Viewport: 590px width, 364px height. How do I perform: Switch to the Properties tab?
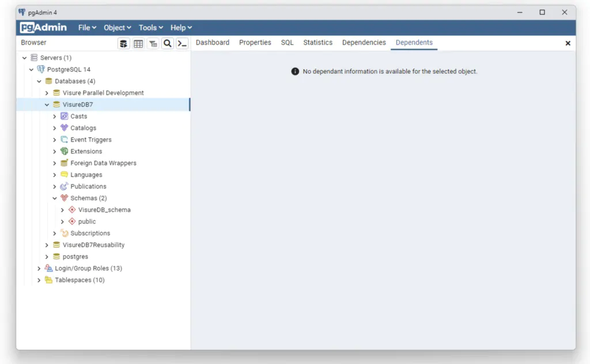[x=255, y=43]
